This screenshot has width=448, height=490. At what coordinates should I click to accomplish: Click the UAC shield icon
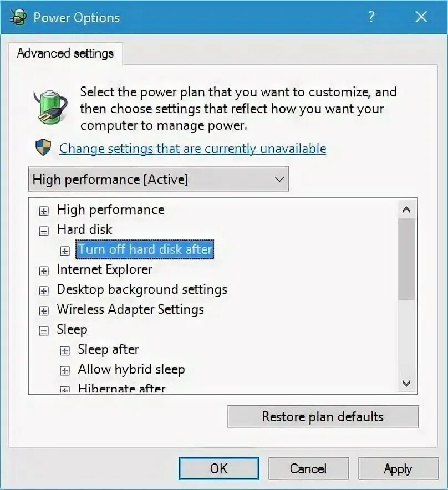point(43,147)
